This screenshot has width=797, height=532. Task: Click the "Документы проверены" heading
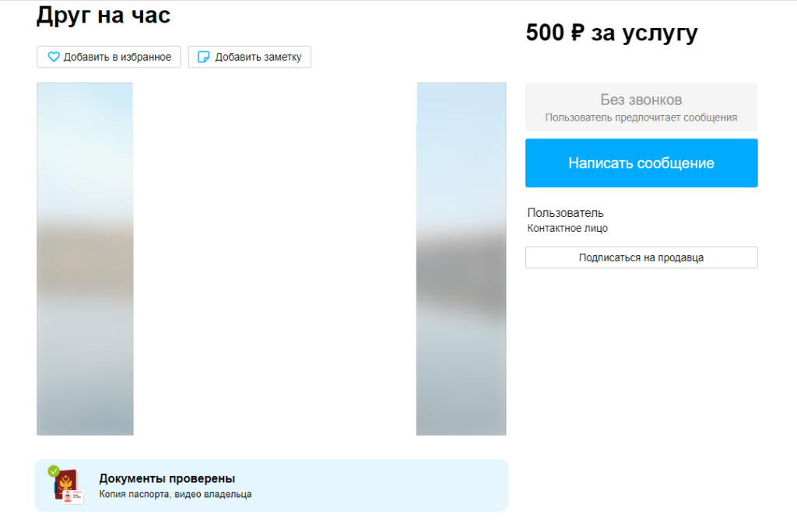tap(167, 478)
